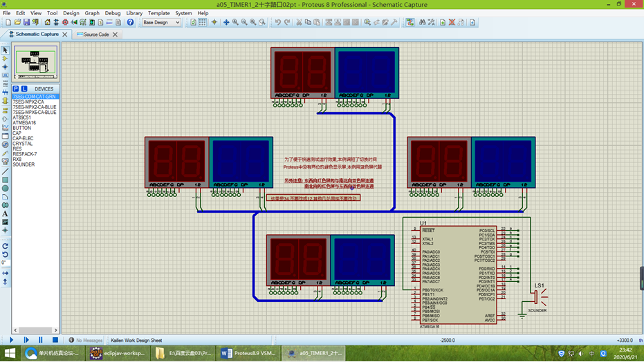Go to the Home Page icon

click(47, 22)
